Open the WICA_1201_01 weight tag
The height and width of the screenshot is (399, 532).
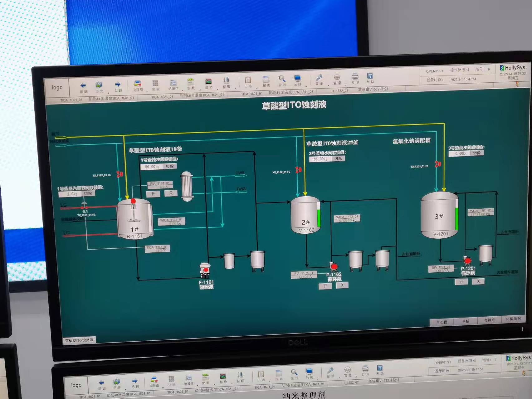(481, 212)
